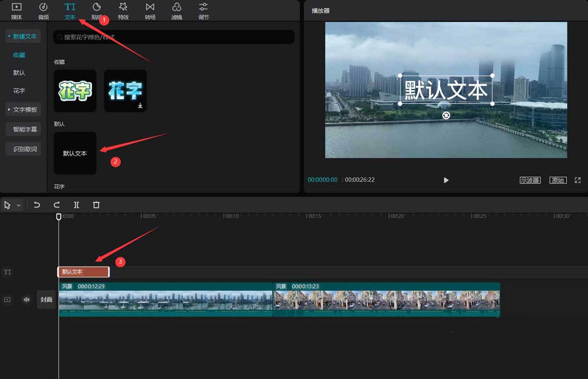Expand the 新建文本 section in the sidebar

pyautogui.click(x=23, y=36)
